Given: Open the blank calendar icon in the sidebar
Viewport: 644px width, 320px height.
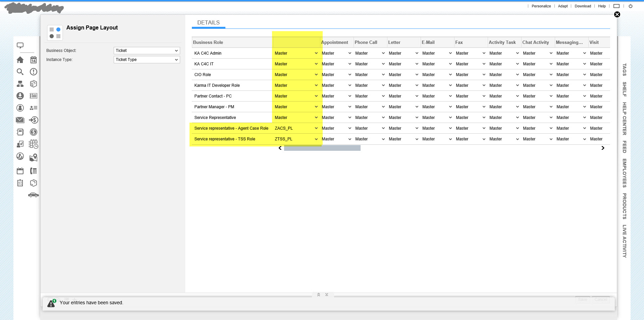Looking at the screenshot, I should tap(20, 171).
